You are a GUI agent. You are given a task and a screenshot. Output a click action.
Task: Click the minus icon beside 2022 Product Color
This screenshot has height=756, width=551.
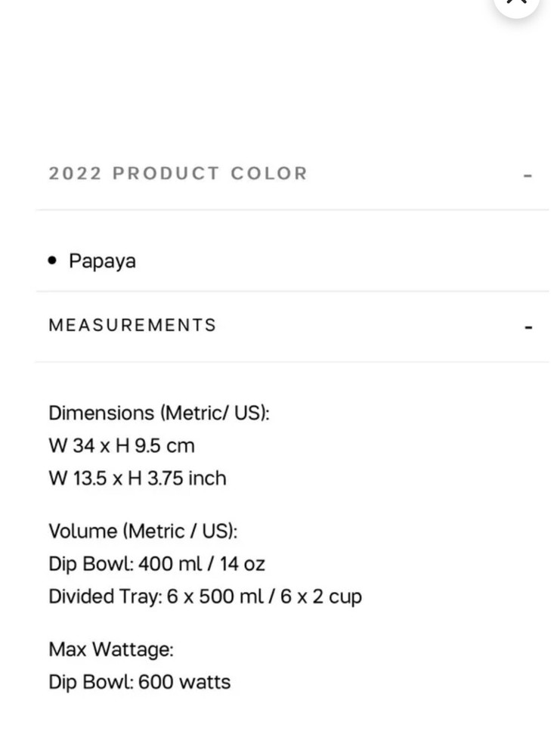point(528,175)
